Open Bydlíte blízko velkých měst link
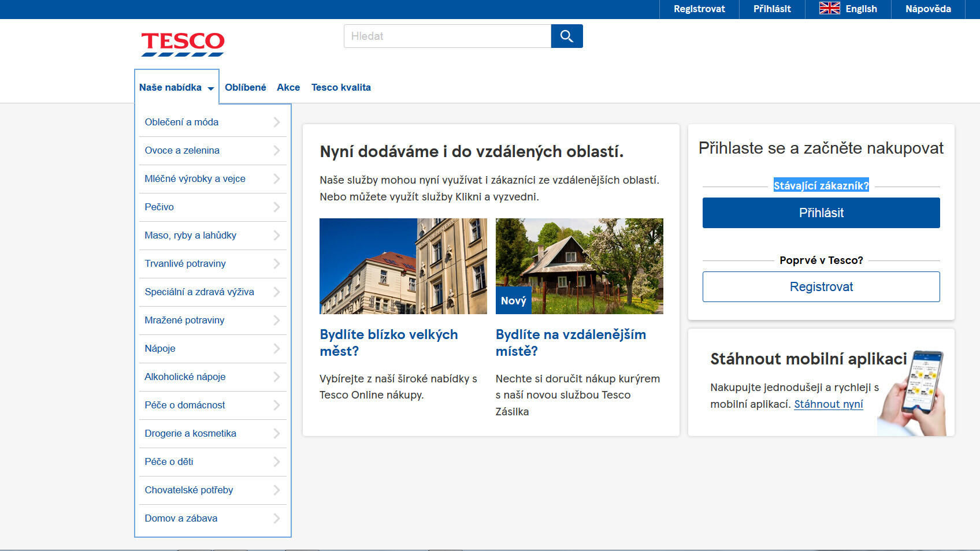 pos(389,342)
